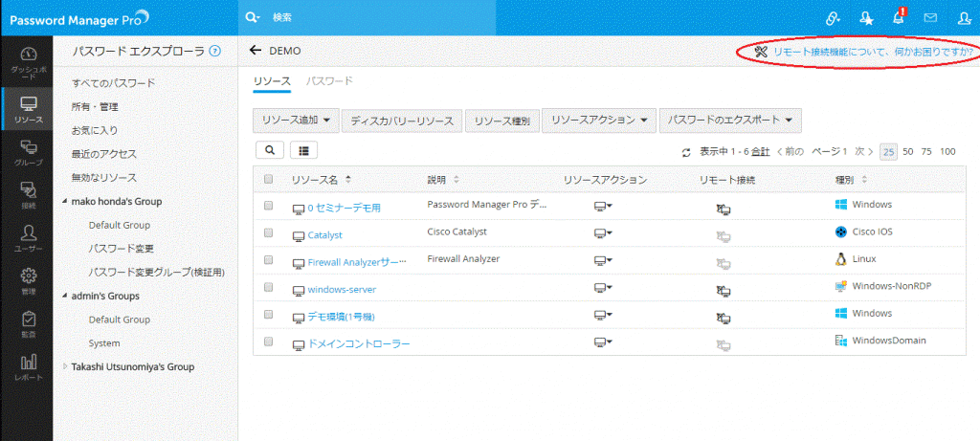Click the magnifier search button above table
Screen dimensions: 980x441
(x=270, y=150)
